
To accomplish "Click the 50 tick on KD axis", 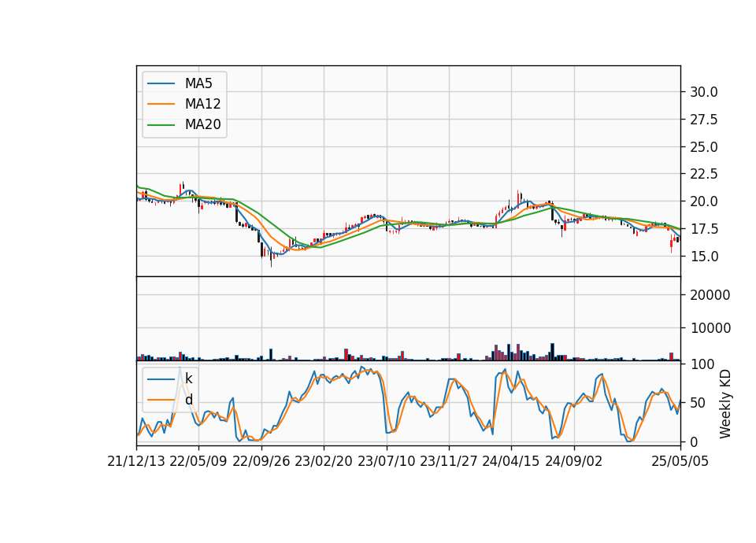I will click(697, 403).
